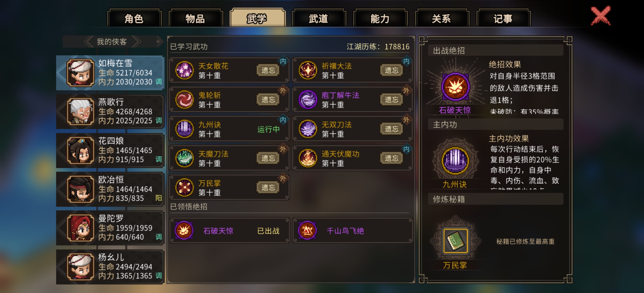Go to next group with right chevron

[136, 42]
